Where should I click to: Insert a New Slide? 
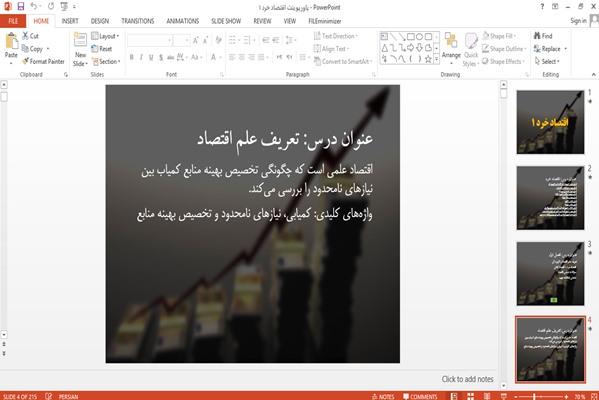click(x=80, y=50)
